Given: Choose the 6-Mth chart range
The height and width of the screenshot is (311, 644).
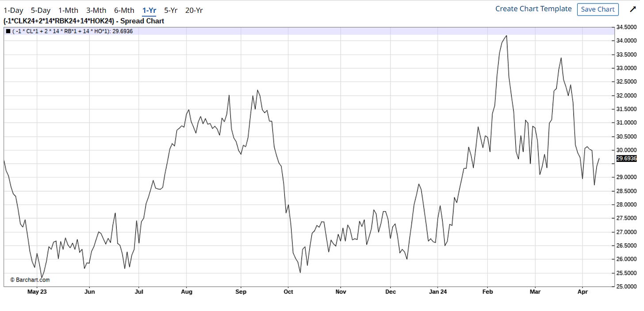Looking at the screenshot, I should [x=124, y=10].
